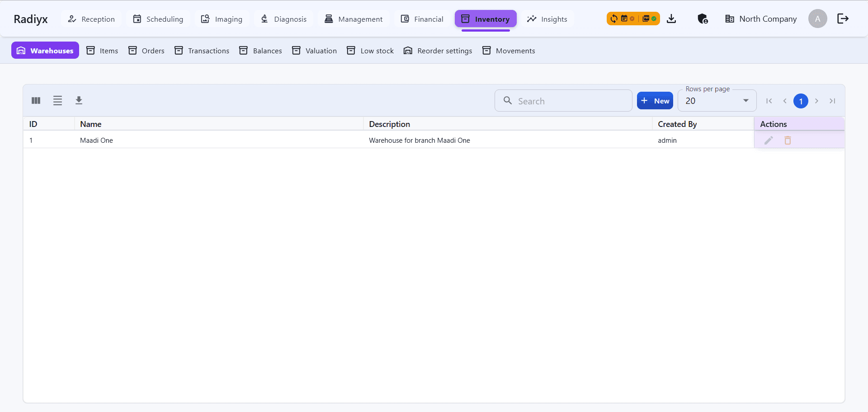Click the edit pencil icon for Maadi One

pos(769,140)
